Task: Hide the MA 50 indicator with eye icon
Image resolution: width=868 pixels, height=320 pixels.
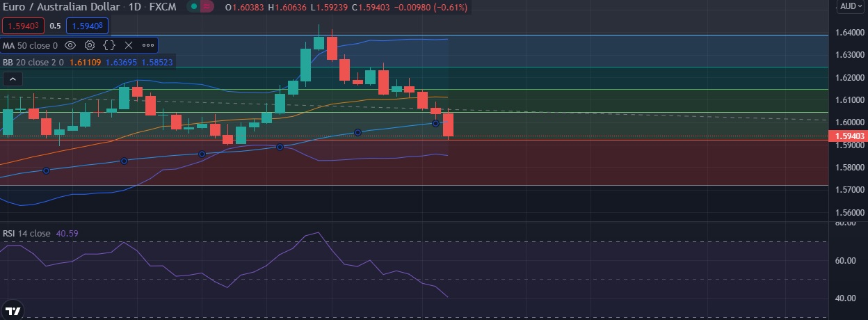Action: point(70,45)
